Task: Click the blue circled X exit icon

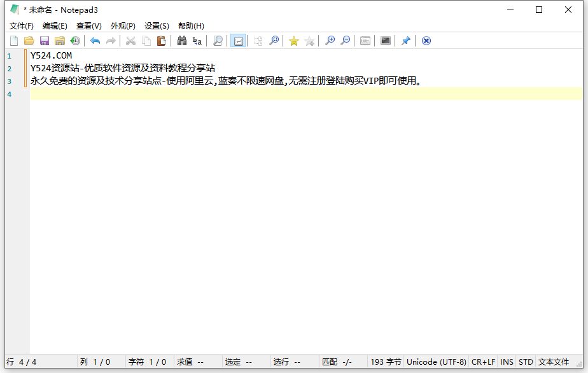Action: point(426,41)
